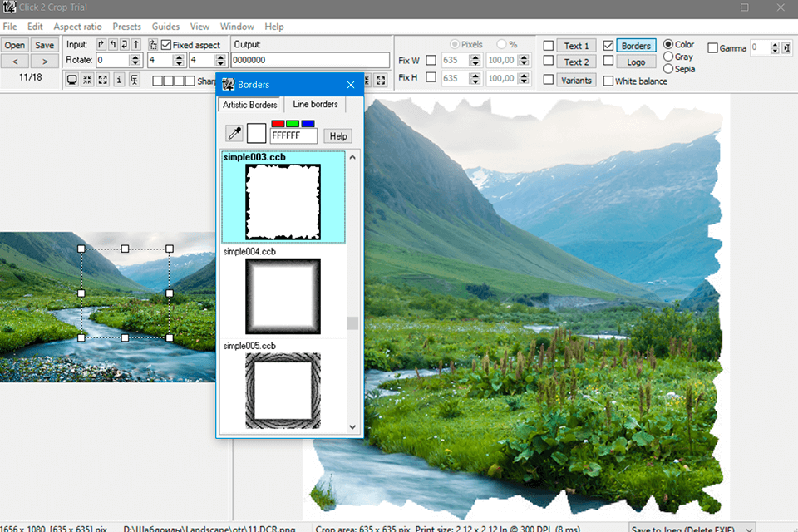Click the Help button in Borders dialog
798x532 pixels.
338,136
